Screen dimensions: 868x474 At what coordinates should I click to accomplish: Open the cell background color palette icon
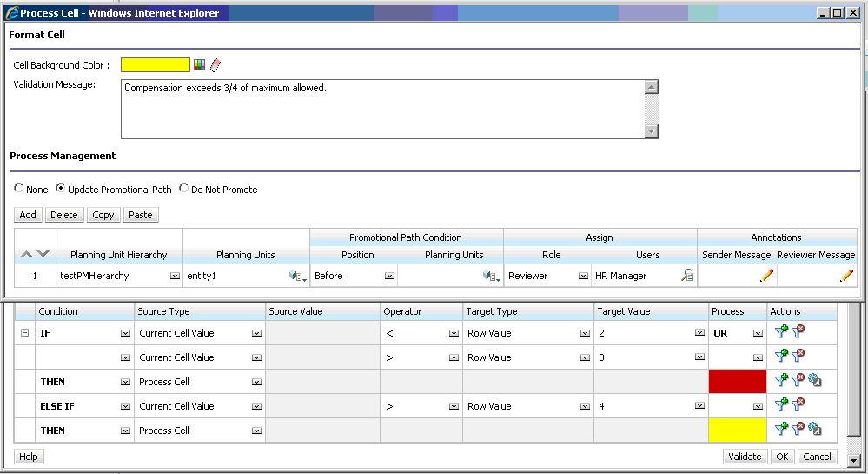coord(200,65)
